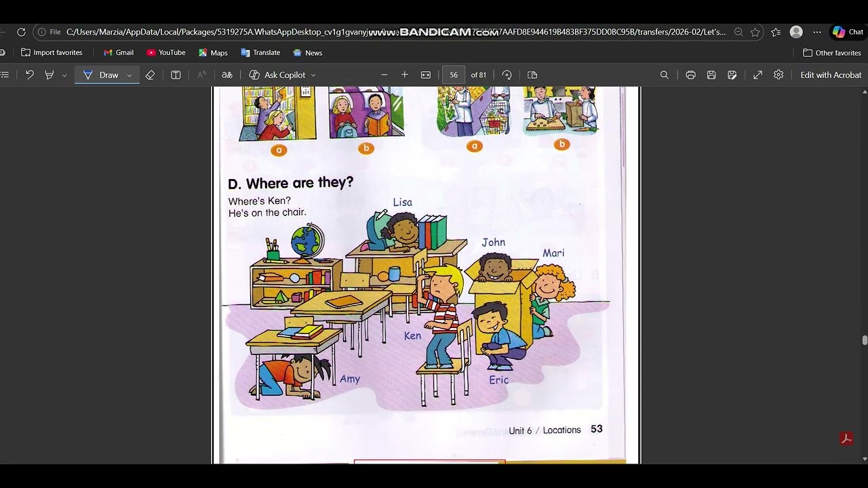Click the page number field showing 56
This screenshot has height=488, width=868.
point(454,75)
